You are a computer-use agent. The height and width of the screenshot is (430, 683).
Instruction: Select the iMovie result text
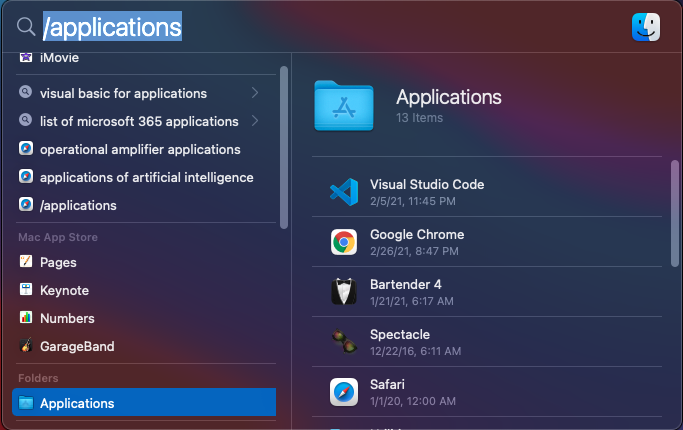59,58
